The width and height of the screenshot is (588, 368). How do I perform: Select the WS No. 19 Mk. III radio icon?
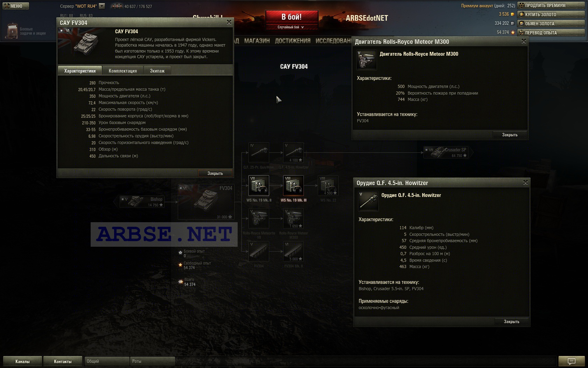[x=293, y=185]
